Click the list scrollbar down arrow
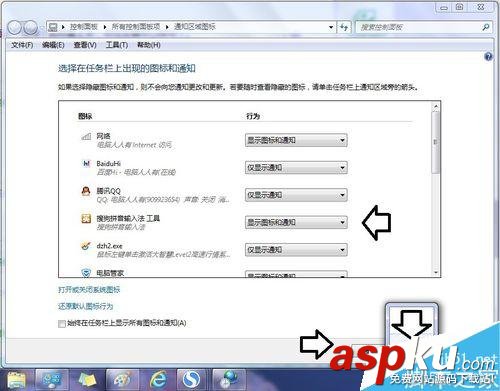Screen dimensions: 500x391 pyautogui.click(x=435, y=272)
